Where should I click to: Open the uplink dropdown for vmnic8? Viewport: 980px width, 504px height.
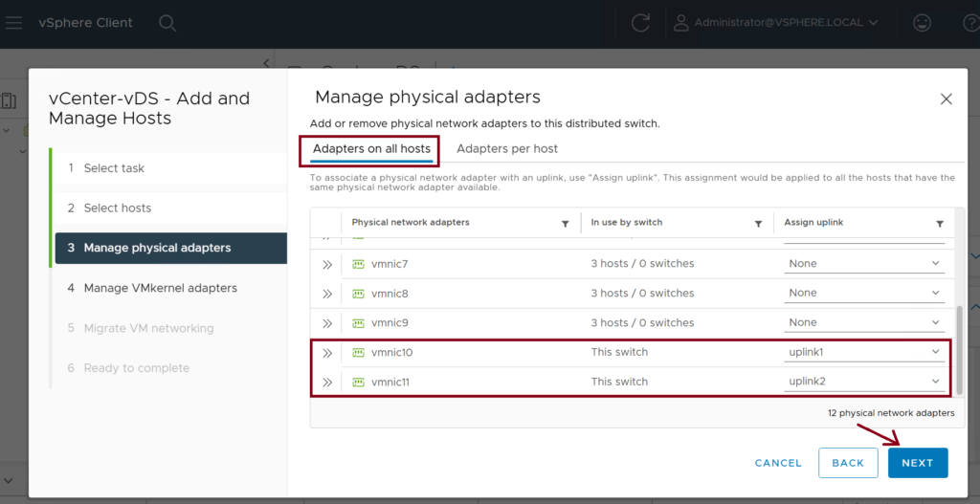tap(864, 293)
